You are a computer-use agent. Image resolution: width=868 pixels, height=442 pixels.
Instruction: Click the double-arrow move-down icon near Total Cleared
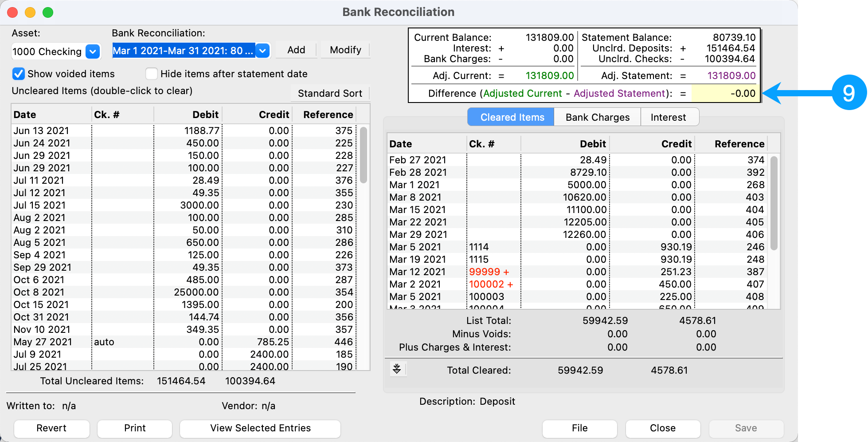pyautogui.click(x=397, y=369)
